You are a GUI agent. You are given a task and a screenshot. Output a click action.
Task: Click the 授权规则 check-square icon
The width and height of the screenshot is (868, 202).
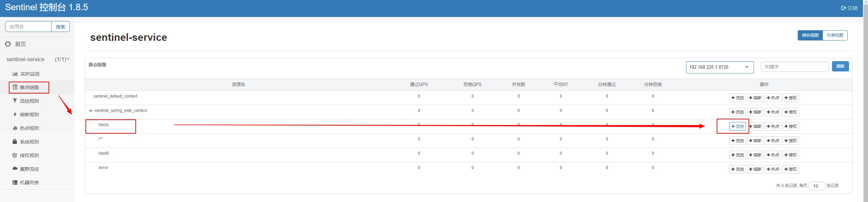(15, 155)
